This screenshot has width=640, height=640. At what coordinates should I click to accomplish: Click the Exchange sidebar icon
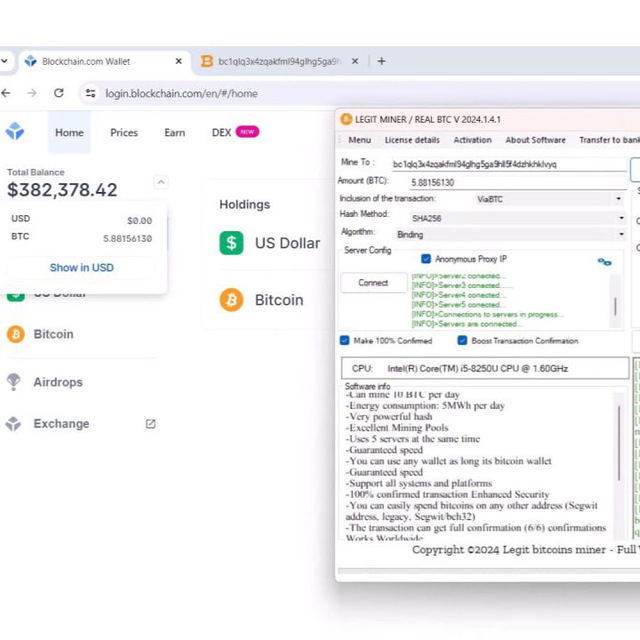[13, 424]
